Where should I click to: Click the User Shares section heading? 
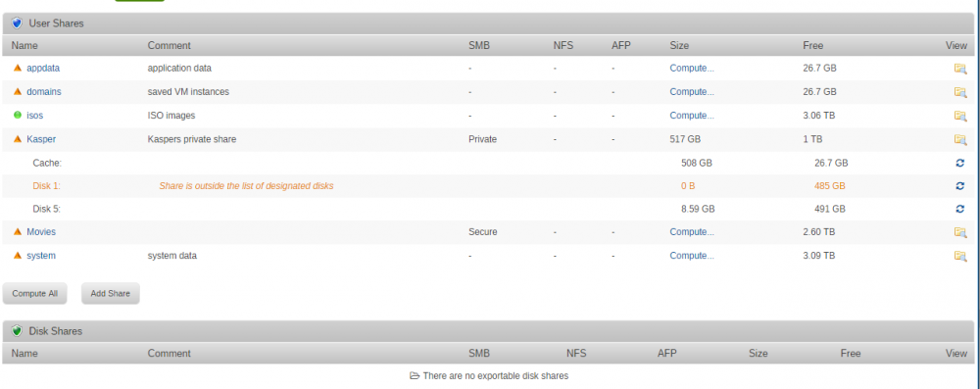(56, 24)
